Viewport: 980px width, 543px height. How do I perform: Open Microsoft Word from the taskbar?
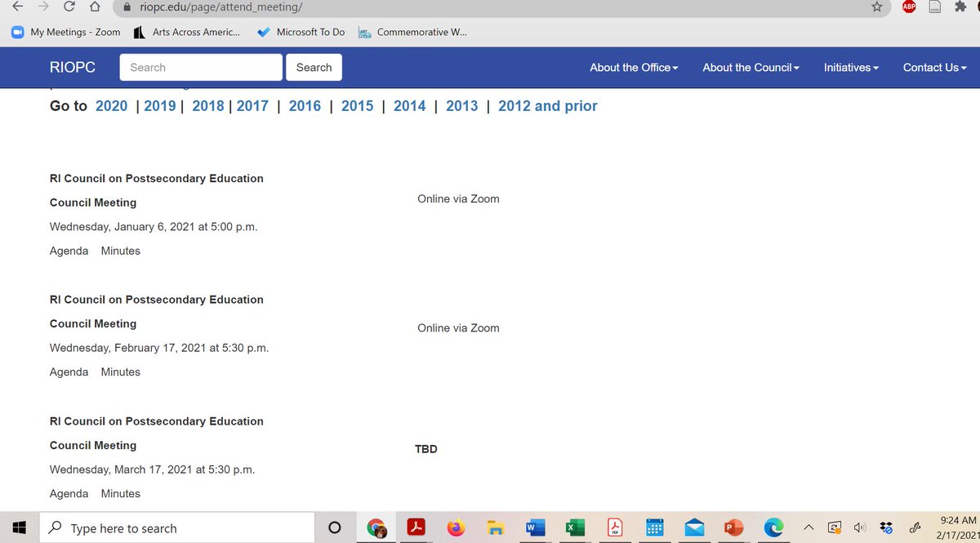pos(535,527)
